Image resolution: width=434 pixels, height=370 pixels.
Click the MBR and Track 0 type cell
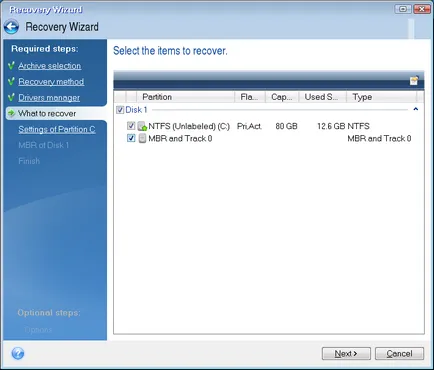pos(379,138)
